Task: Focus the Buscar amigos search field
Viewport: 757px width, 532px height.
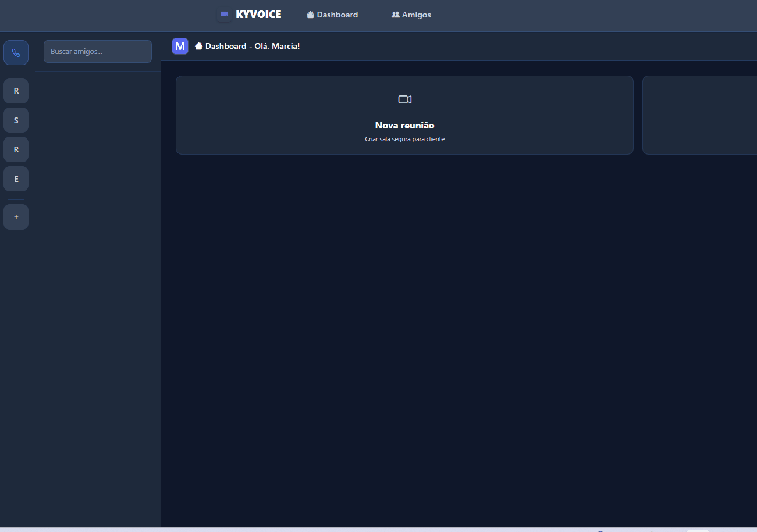Action: [x=98, y=52]
